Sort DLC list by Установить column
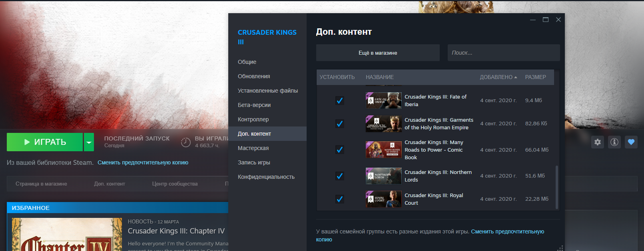Viewport: 644px width, 251px height. (x=337, y=77)
